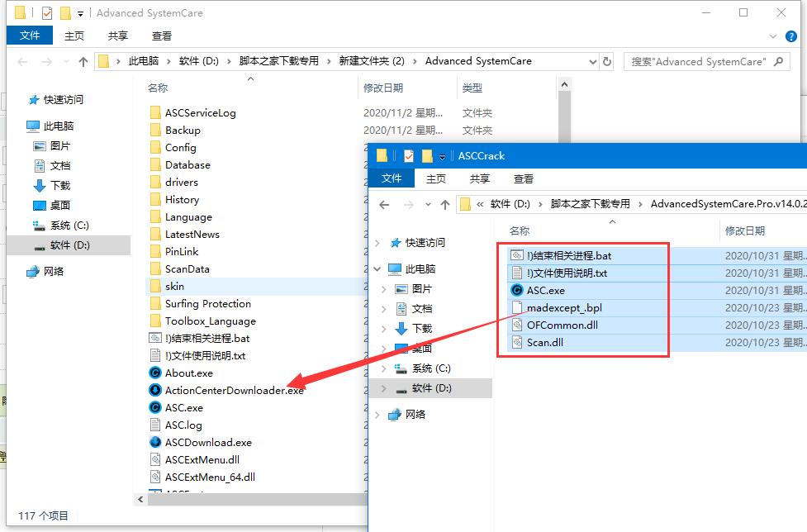This screenshot has height=532, width=807.
Task: Click 软件 (D:) breadcrumb in ASCCrack address bar
Action: 510,204
